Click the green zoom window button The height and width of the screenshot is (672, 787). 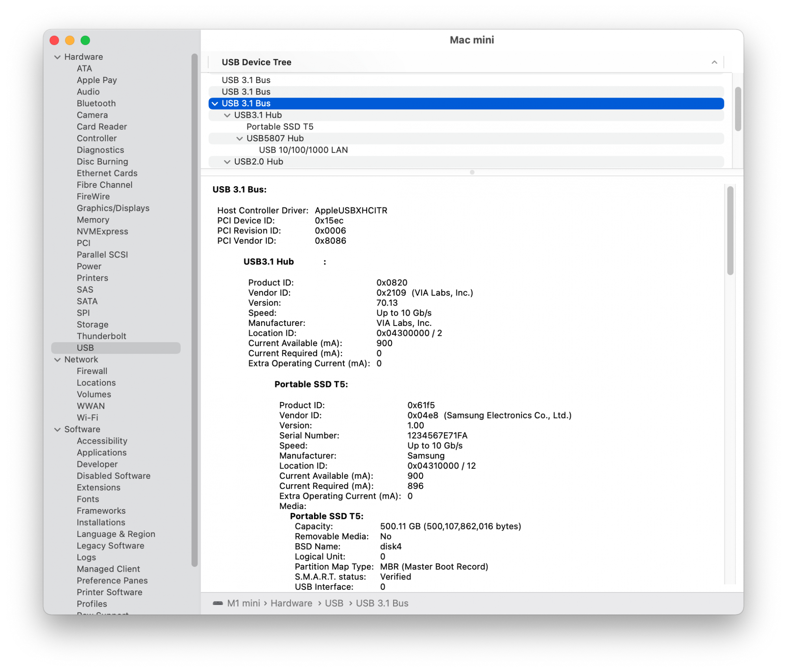(85, 40)
